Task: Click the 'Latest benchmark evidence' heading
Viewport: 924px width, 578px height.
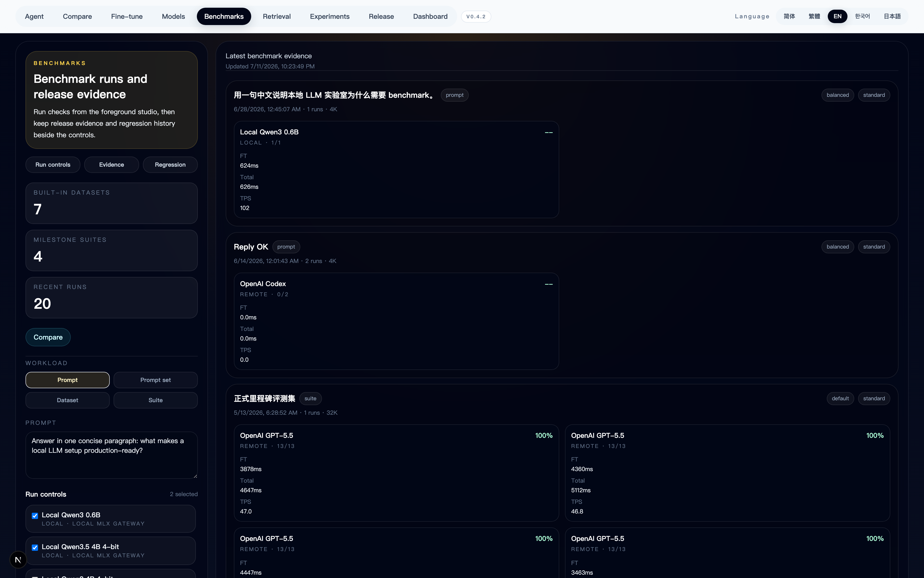Action: coord(269,56)
